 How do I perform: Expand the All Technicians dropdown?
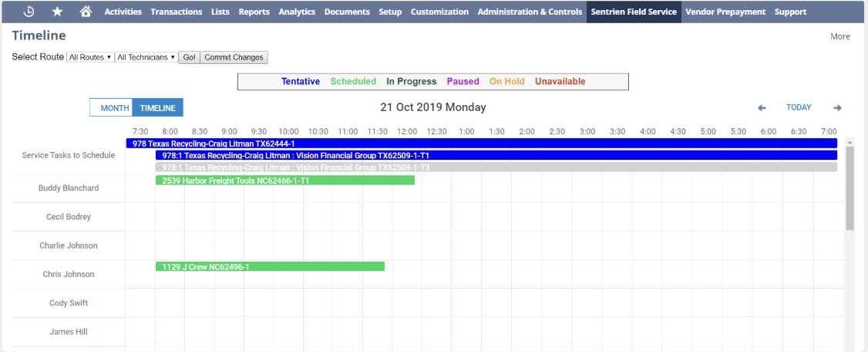(x=146, y=57)
